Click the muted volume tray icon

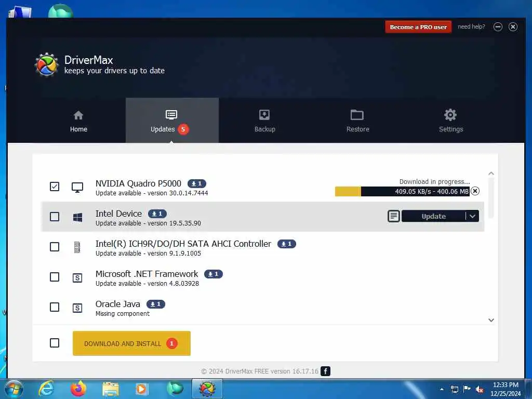480,390
